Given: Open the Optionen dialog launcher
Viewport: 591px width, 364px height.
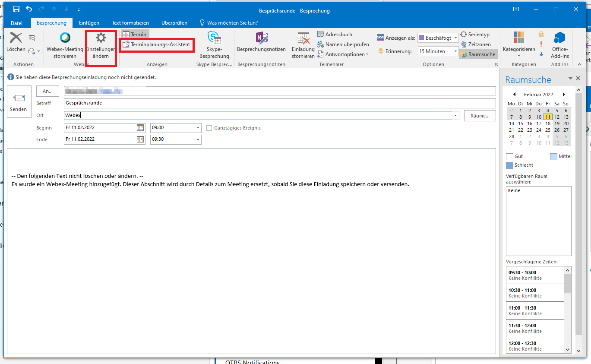Looking at the screenshot, I should point(496,64).
